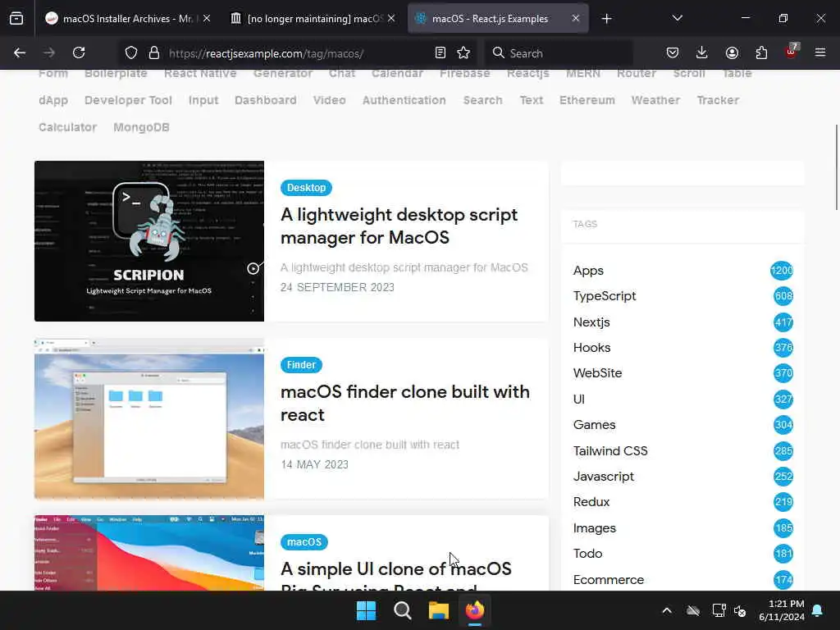This screenshot has height=630, width=840.
Task: Open the Scripion article thumbnail
Action: click(149, 241)
